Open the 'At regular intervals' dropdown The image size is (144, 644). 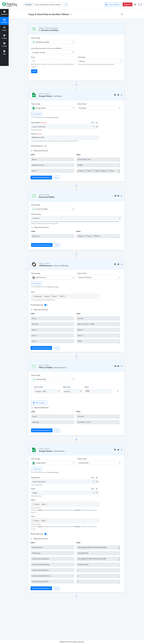coord(53,53)
